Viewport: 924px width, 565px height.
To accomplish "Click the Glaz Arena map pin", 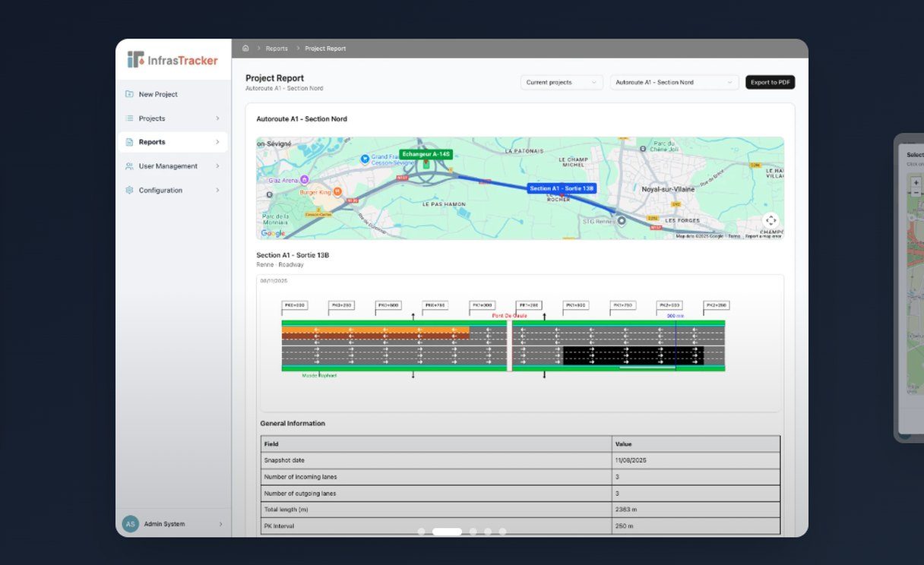I will (x=304, y=180).
